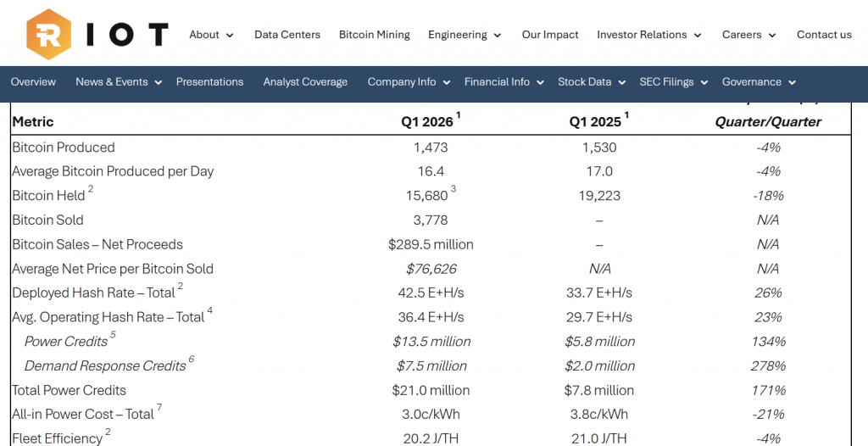Click the Contact us link
The width and height of the screenshot is (868, 446).
click(824, 35)
